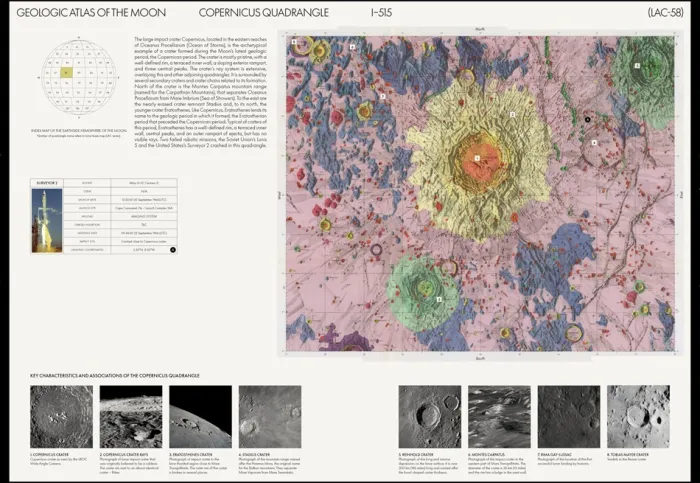The image size is (700, 483).
Task: Select the Eratosthenes Crater thumbnail image
Action: click(200, 416)
